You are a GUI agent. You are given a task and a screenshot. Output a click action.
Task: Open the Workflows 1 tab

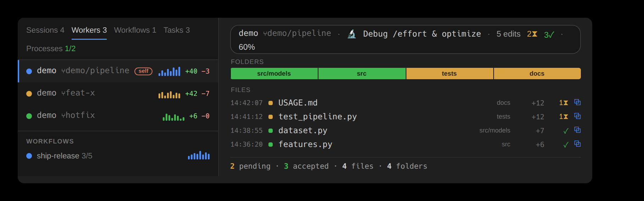click(x=135, y=30)
